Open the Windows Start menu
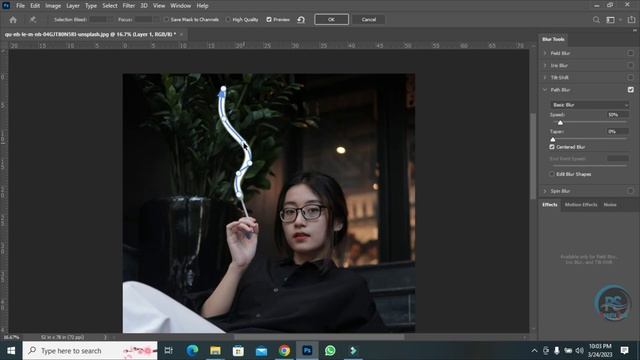The image size is (640, 360). point(11,351)
